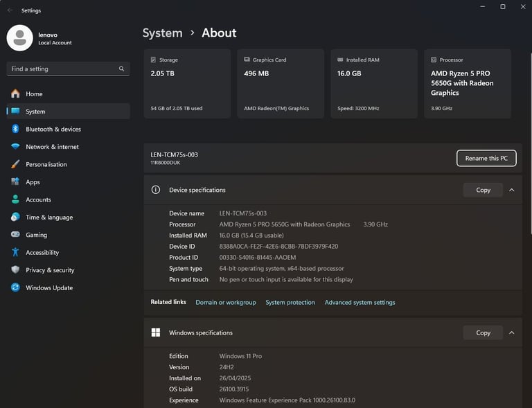Open Privacy & security shield icon

[15, 270]
